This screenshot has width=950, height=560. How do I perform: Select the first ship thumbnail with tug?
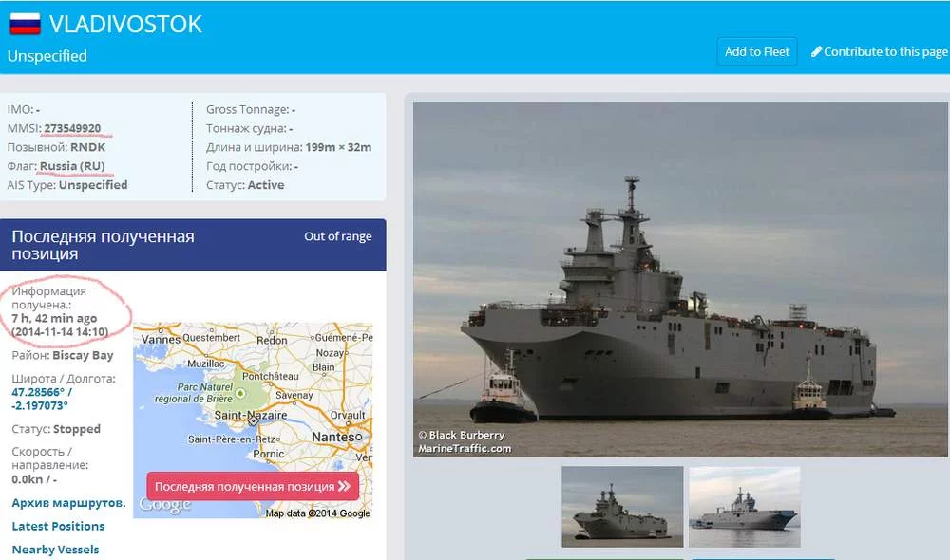pyautogui.click(x=622, y=507)
